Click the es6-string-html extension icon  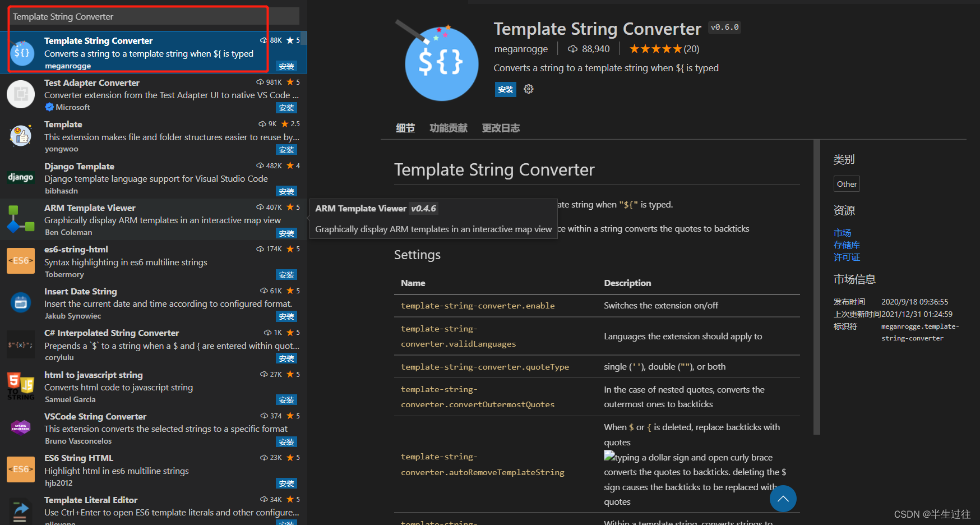pos(21,261)
